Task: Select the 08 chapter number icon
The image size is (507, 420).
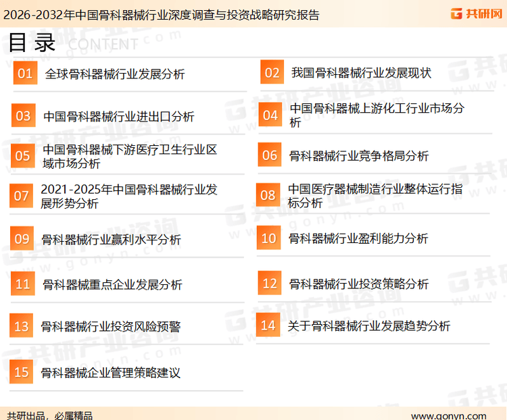Action: pos(268,196)
